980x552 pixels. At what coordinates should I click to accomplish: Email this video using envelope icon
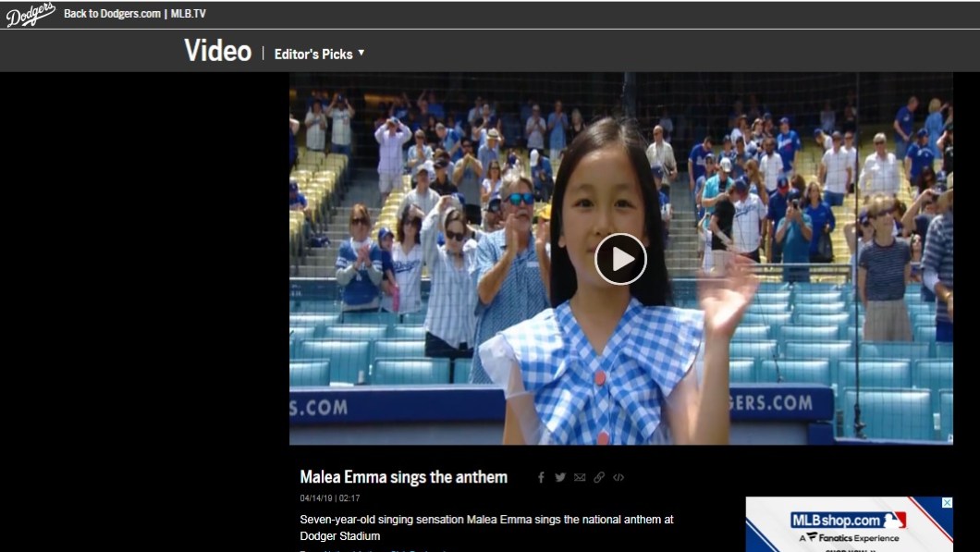[580, 478]
